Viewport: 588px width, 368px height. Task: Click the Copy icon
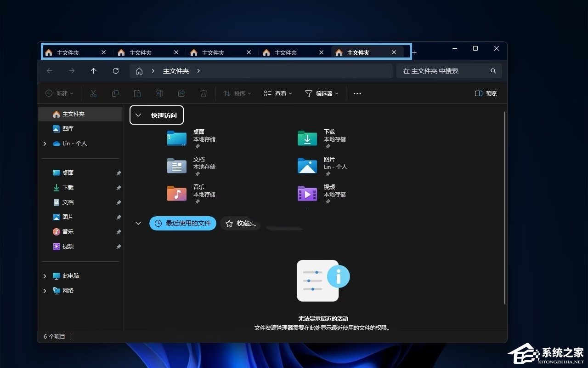[x=115, y=93]
